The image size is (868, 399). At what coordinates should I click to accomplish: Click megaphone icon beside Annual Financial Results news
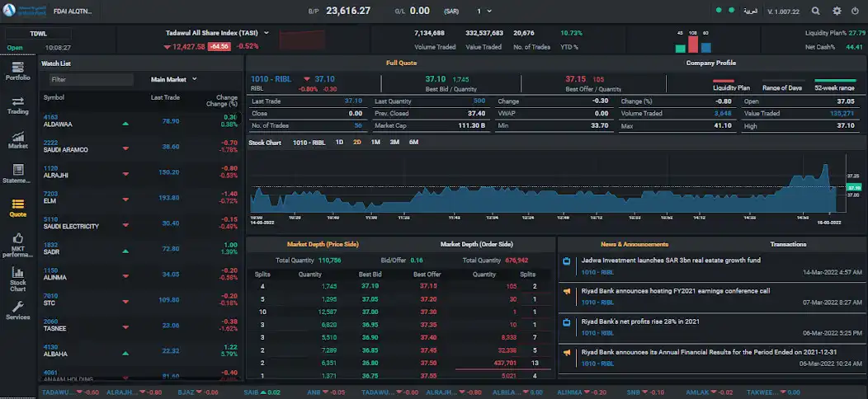pyautogui.click(x=566, y=353)
